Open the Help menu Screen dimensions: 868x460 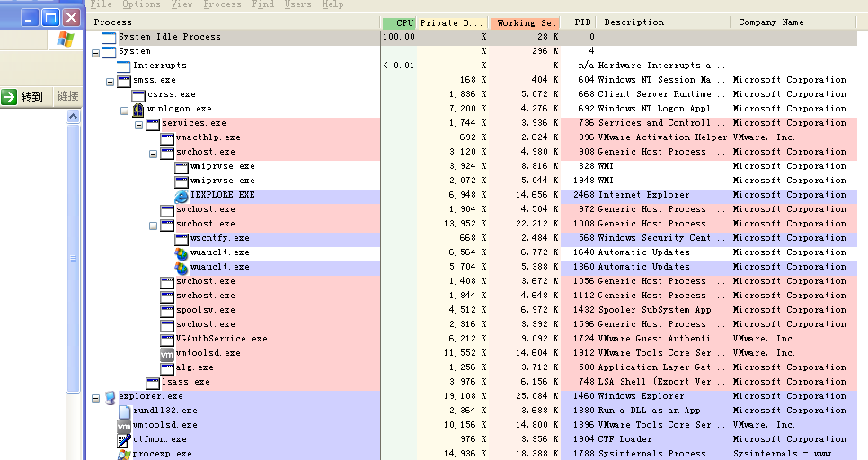(332, 4)
